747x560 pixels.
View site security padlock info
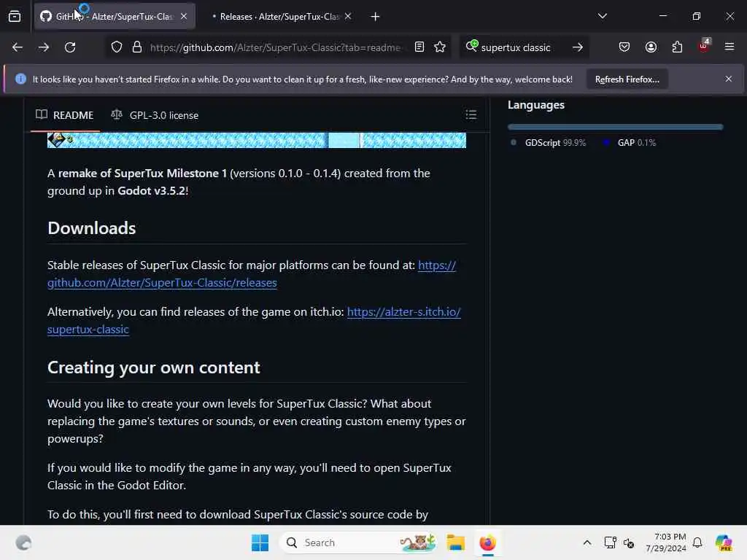click(137, 47)
